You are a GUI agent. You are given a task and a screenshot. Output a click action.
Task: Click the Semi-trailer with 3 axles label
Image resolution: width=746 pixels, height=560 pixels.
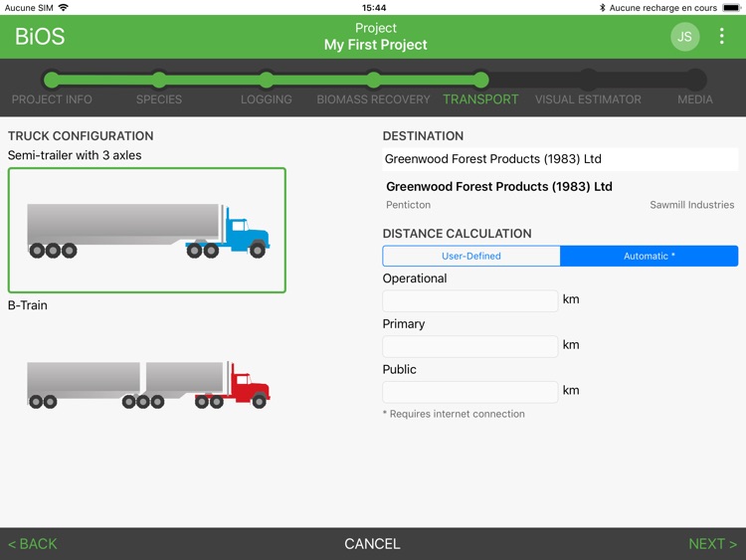(75, 155)
